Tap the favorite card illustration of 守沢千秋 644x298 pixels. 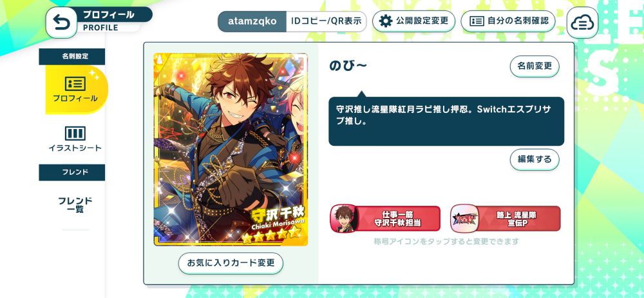(x=231, y=150)
